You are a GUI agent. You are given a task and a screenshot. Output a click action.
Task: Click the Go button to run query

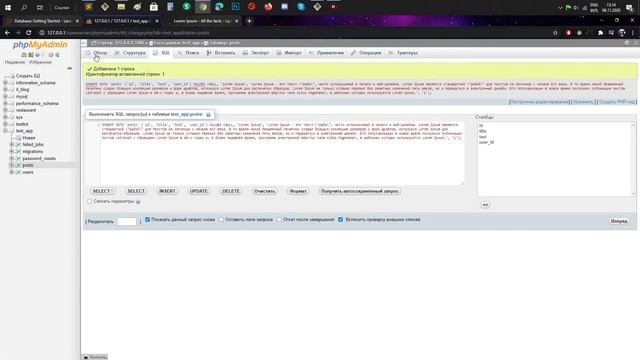click(619, 221)
